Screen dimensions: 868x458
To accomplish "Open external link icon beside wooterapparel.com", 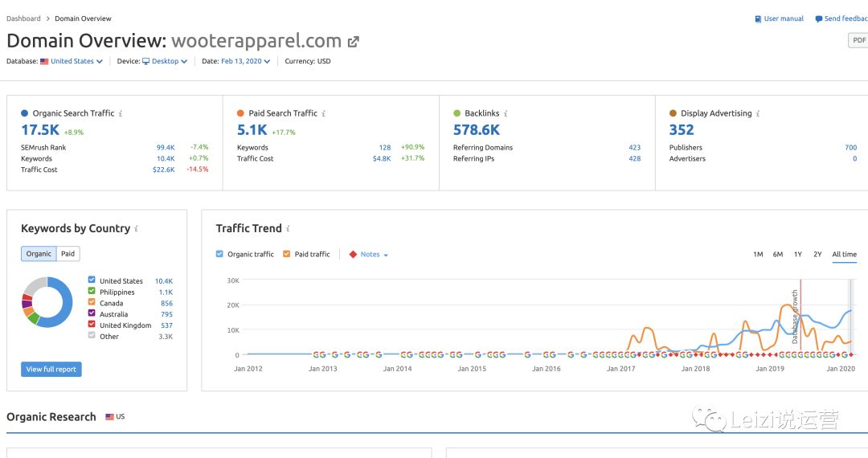I will click(353, 42).
